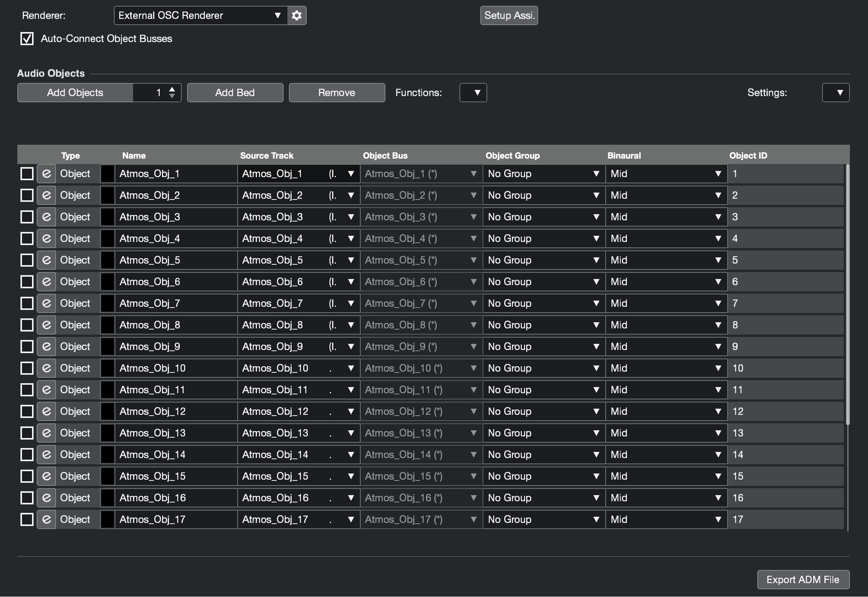Click Export ADM File button
Screen dimensions: 868x597
pyautogui.click(x=803, y=580)
